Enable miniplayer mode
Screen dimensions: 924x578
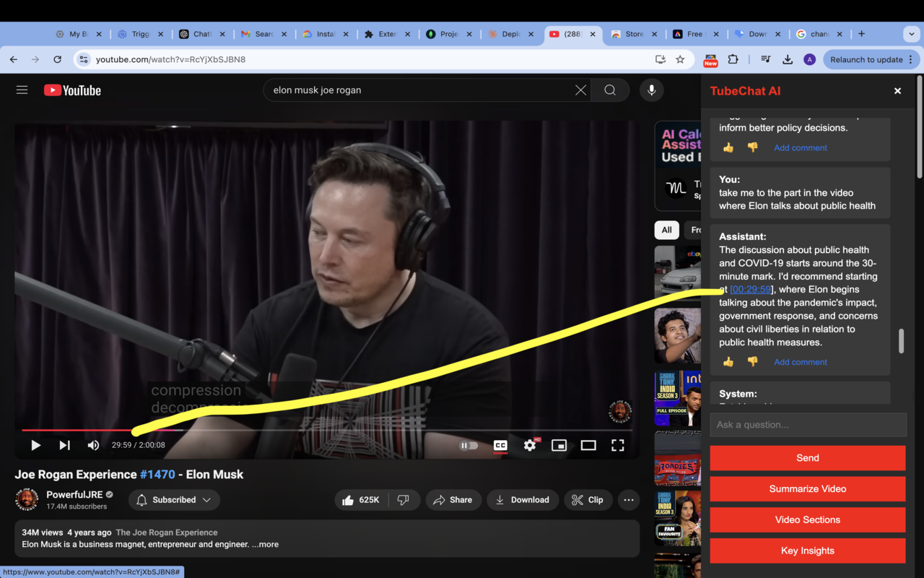[x=559, y=445]
